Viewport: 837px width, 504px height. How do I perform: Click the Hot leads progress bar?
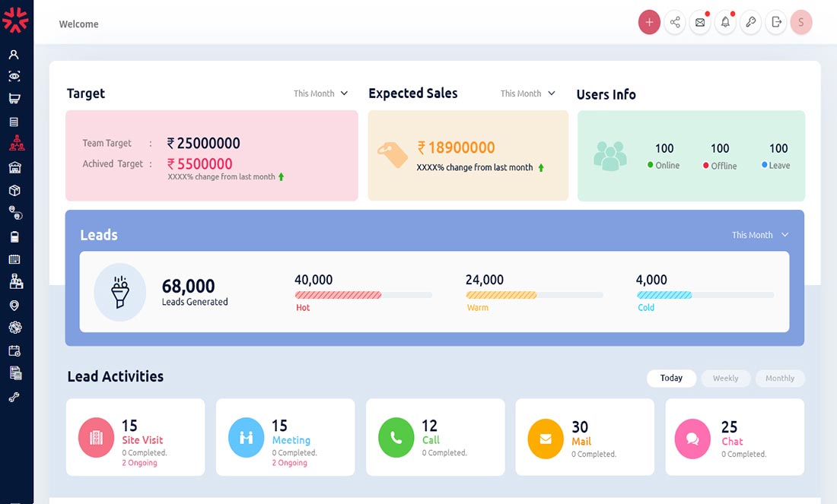coord(364,295)
